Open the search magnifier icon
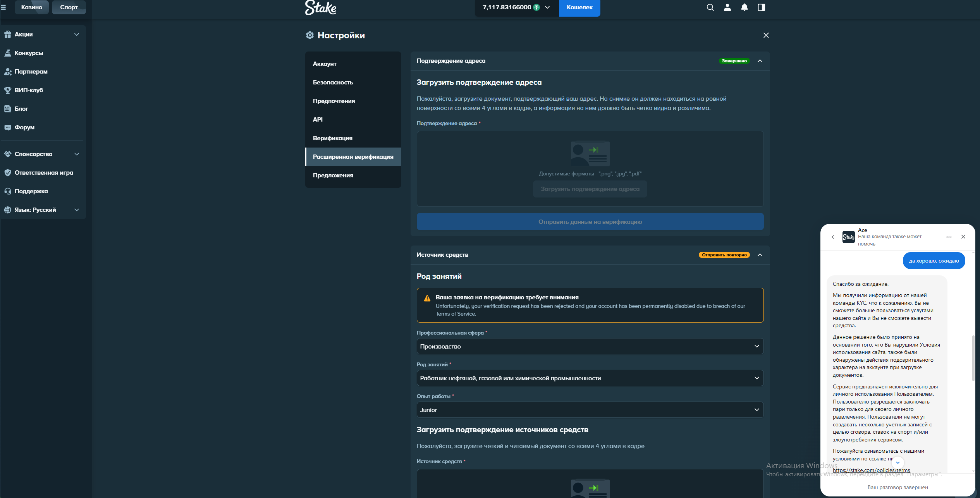The height and width of the screenshot is (498, 980). point(710,7)
